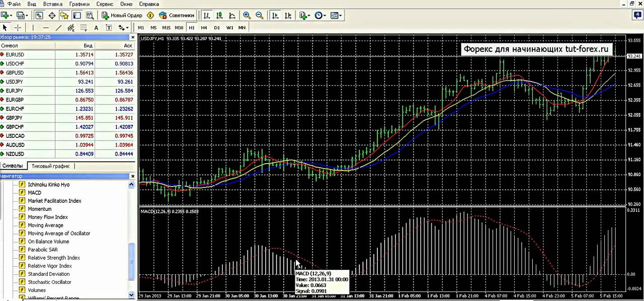
Task: Open the Сервис menu
Action: (x=105, y=4)
